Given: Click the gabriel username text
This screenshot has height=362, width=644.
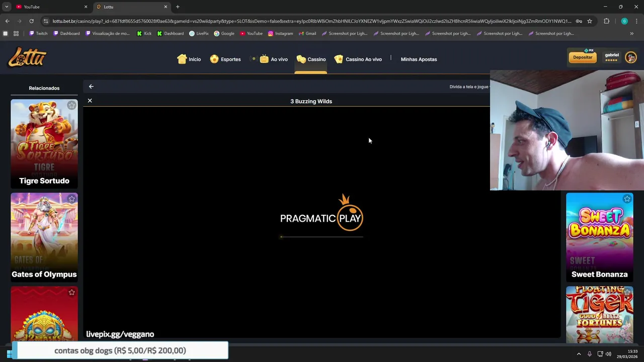Looking at the screenshot, I should tap(612, 55).
